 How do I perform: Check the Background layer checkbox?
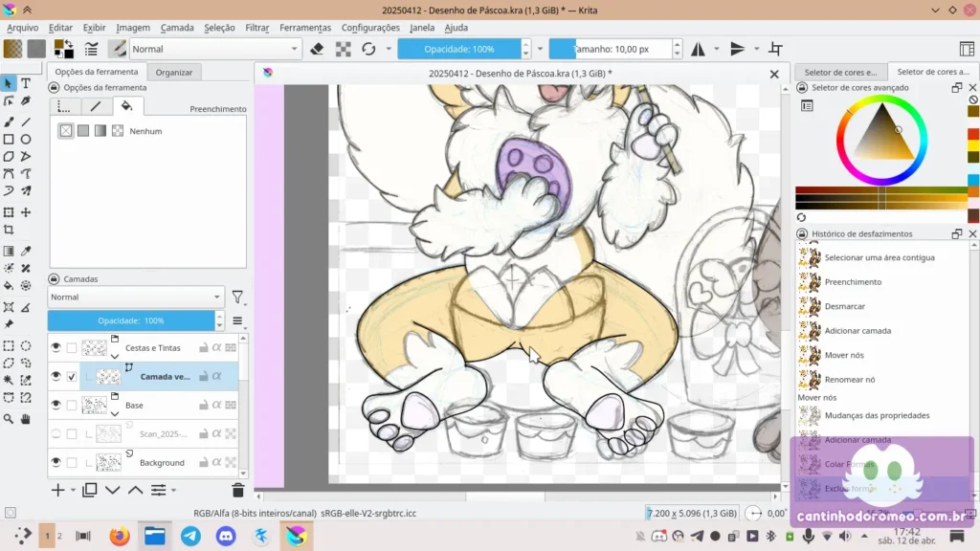[x=72, y=463]
